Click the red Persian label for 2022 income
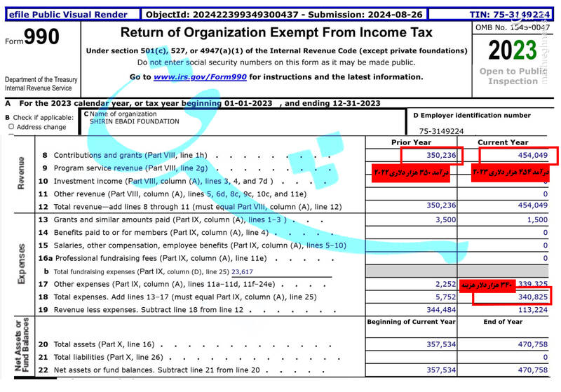 point(412,172)
